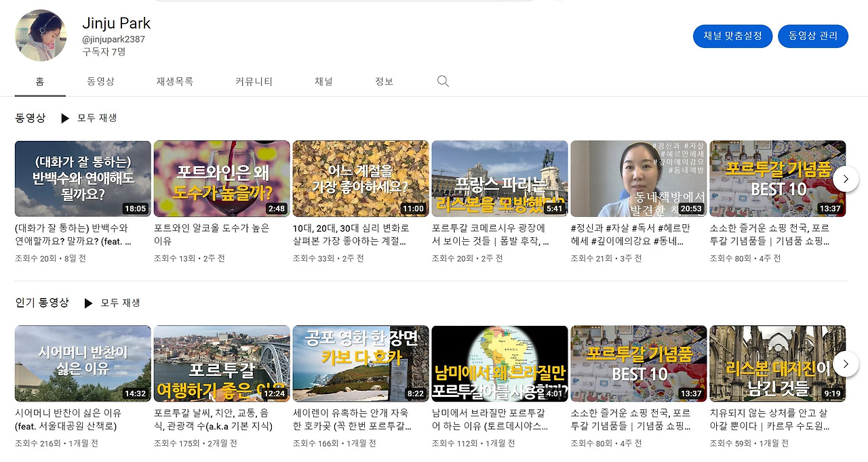Click 모두 재생 for the 동영상 section
Viewport: 868px width, 462px height.
coord(98,118)
